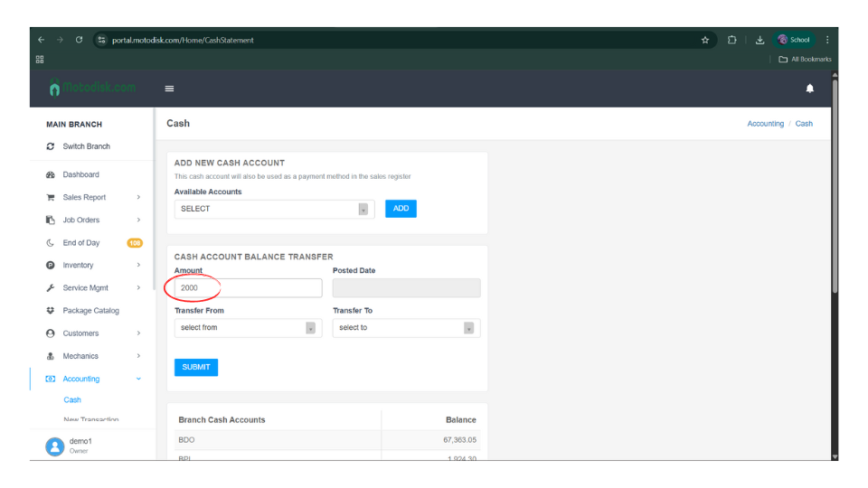Click the End of Day moon icon
Image resolution: width=868 pixels, height=488 pixels.
click(51, 243)
